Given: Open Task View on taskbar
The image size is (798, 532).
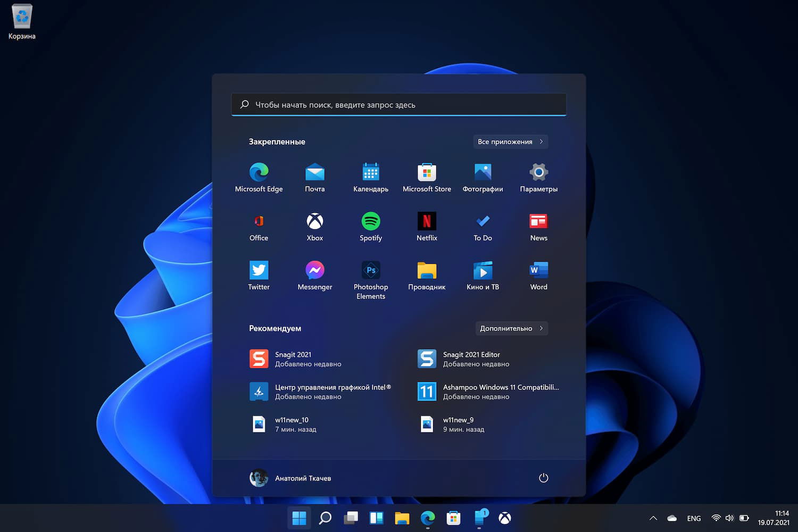Looking at the screenshot, I should pos(351,518).
